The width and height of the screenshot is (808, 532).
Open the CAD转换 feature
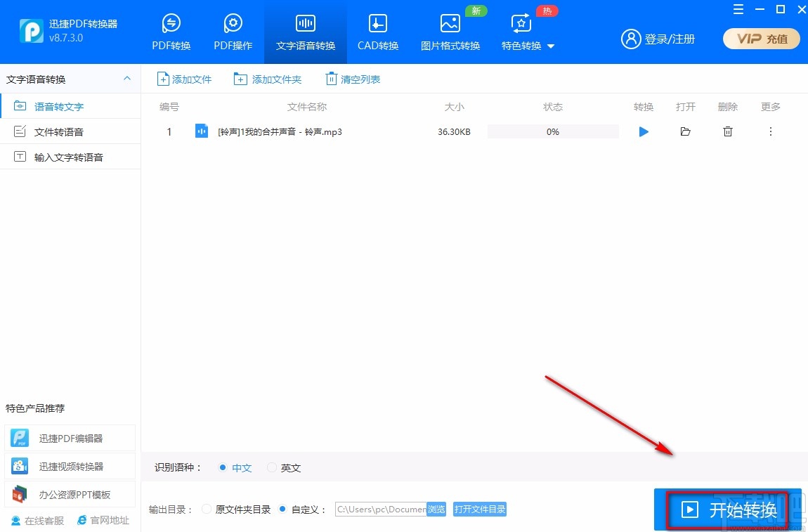pyautogui.click(x=377, y=32)
